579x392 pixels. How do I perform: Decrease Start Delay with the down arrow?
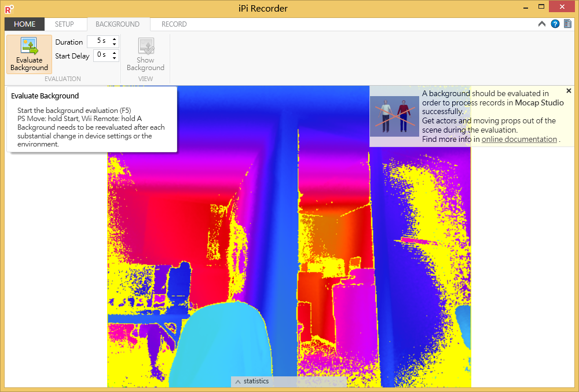point(115,58)
